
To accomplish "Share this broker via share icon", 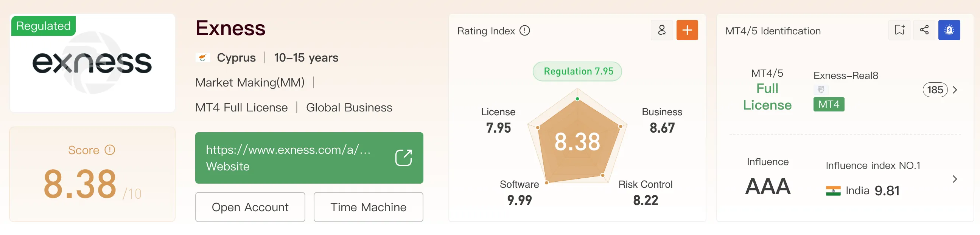I will pos(924,30).
